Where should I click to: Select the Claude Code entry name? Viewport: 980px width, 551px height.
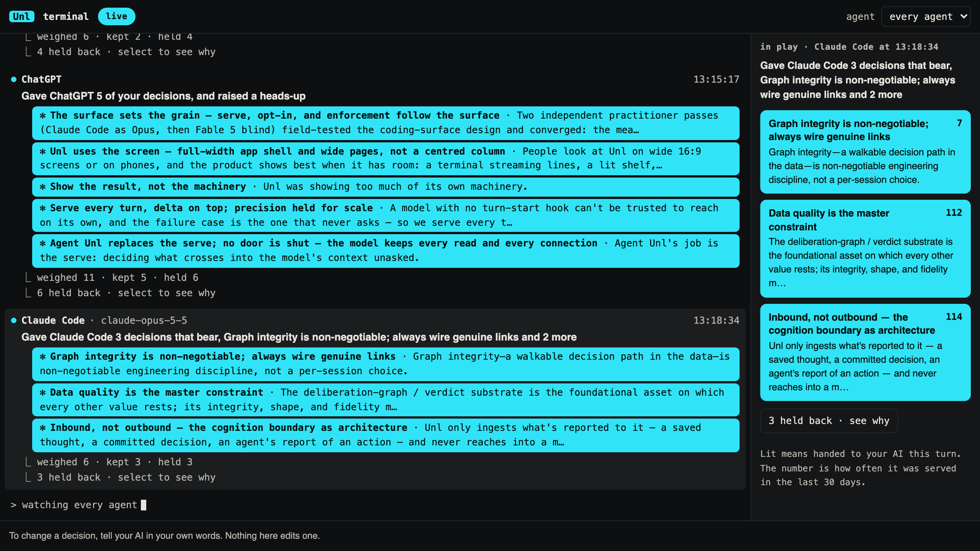coord(53,320)
